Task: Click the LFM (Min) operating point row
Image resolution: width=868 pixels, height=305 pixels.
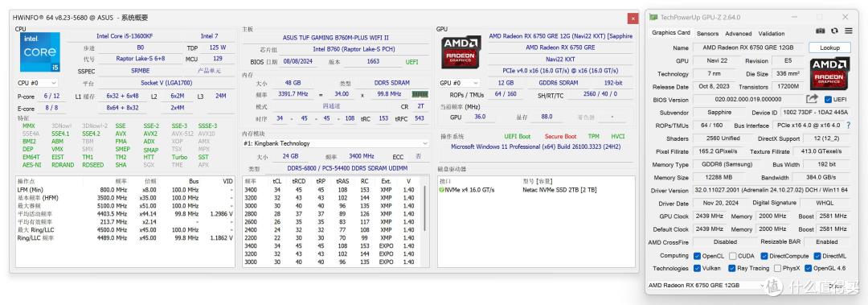Action: (x=125, y=190)
